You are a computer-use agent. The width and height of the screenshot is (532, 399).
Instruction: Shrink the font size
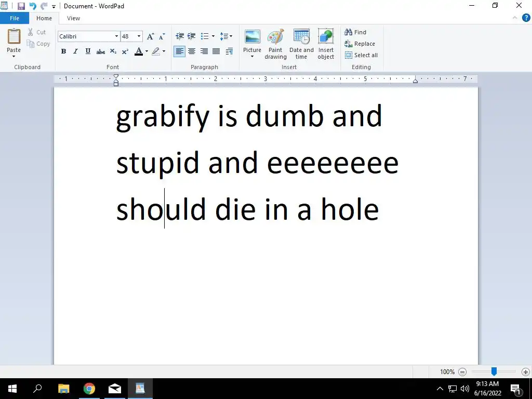[x=162, y=36]
